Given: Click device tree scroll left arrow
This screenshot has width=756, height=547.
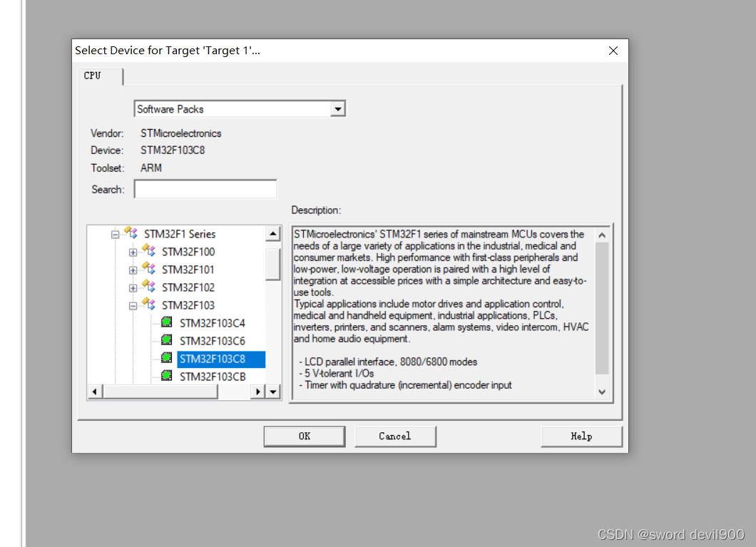Looking at the screenshot, I should [94, 392].
